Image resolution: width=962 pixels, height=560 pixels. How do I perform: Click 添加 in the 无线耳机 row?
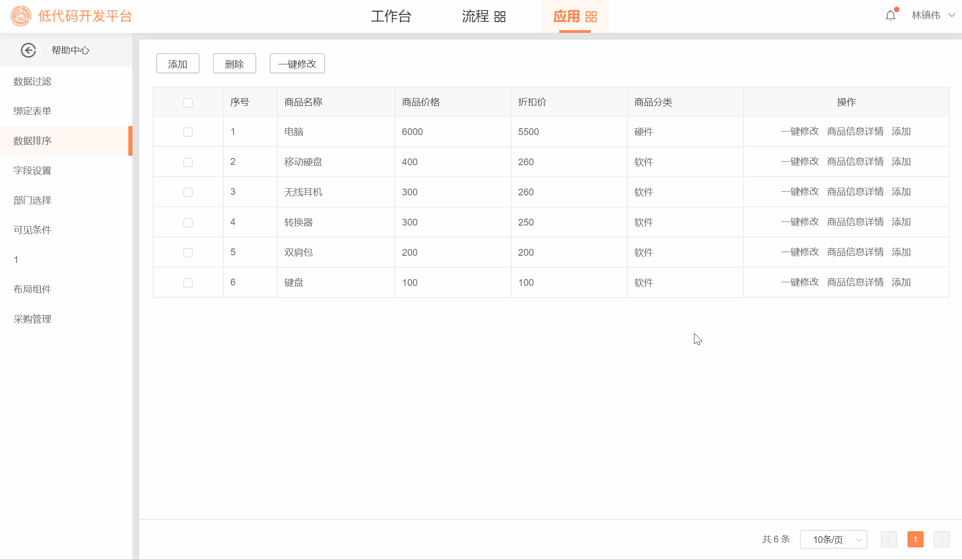pos(901,192)
